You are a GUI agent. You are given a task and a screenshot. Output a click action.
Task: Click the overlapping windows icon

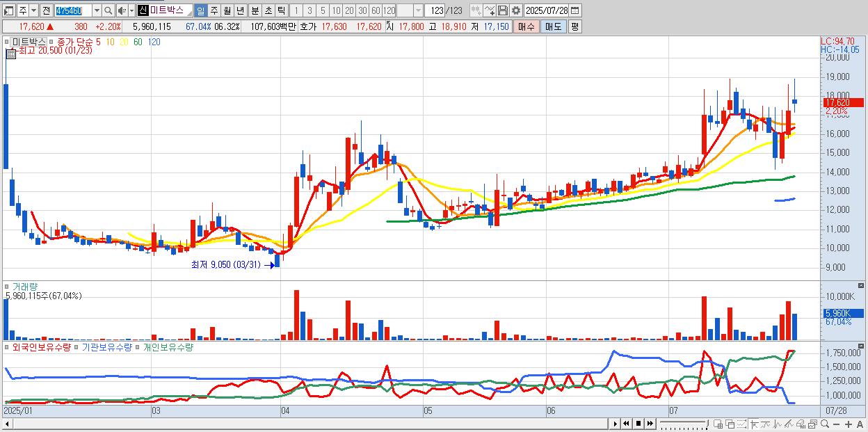coord(730,424)
